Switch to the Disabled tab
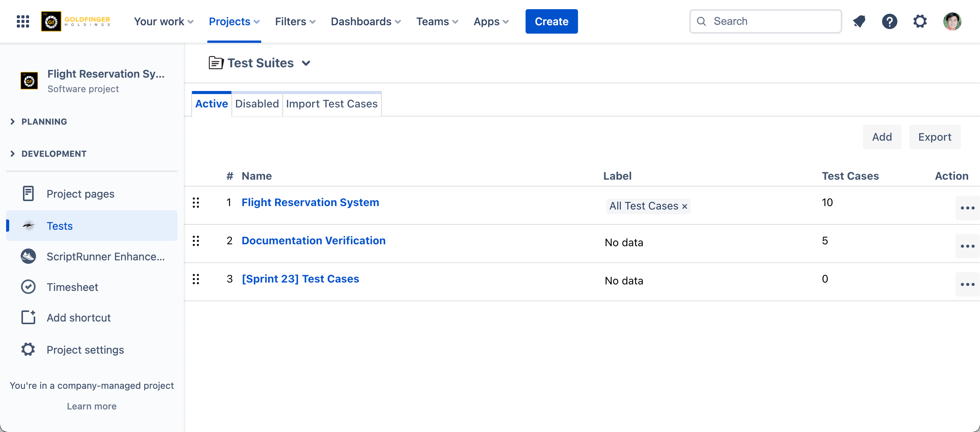This screenshot has width=980, height=432. coord(257,104)
